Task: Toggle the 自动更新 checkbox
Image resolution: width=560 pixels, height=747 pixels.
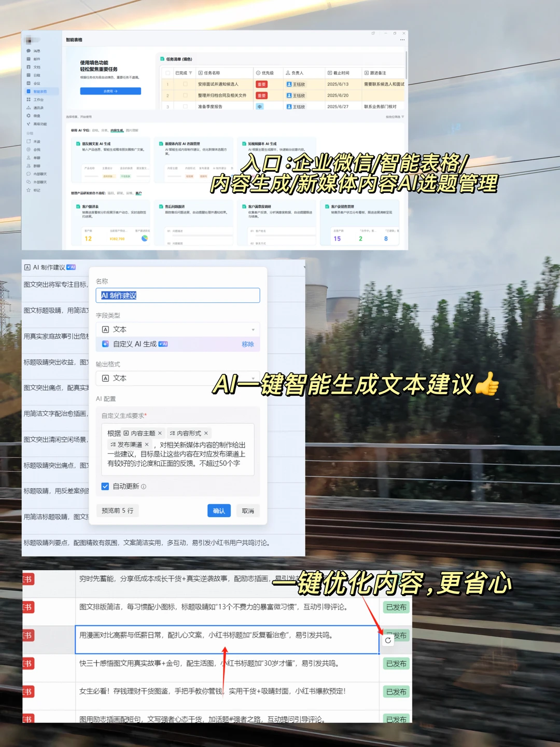Action: [x=105, y=486]
